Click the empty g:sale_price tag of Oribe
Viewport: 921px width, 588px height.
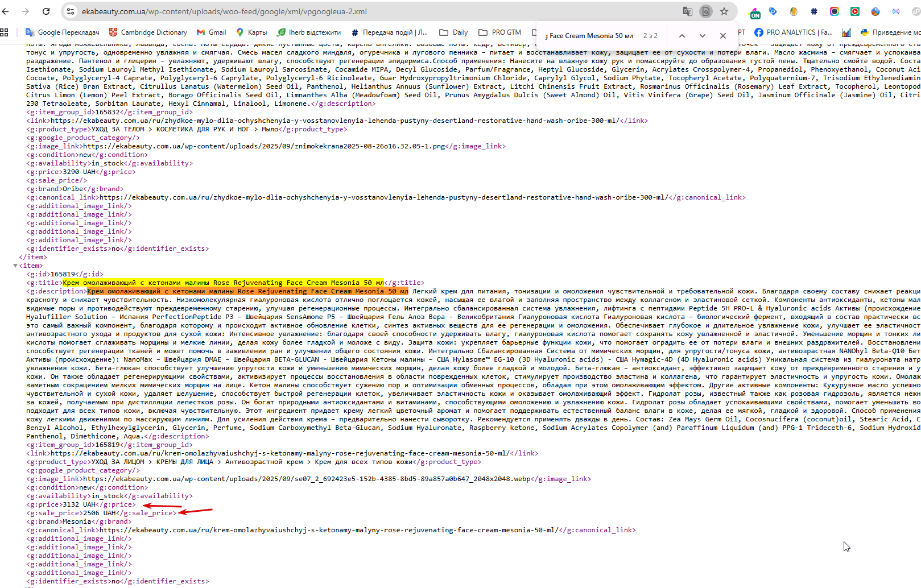point(56,180)
